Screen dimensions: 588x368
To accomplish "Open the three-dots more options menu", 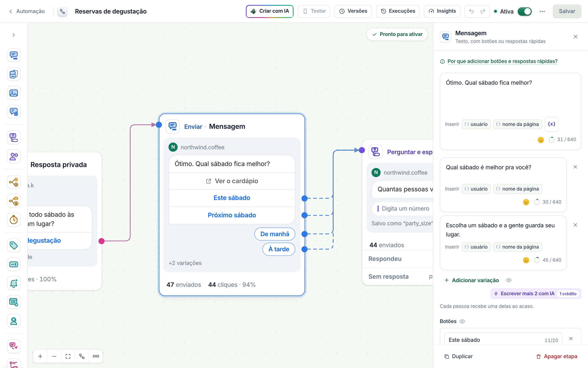I will 542,11.
